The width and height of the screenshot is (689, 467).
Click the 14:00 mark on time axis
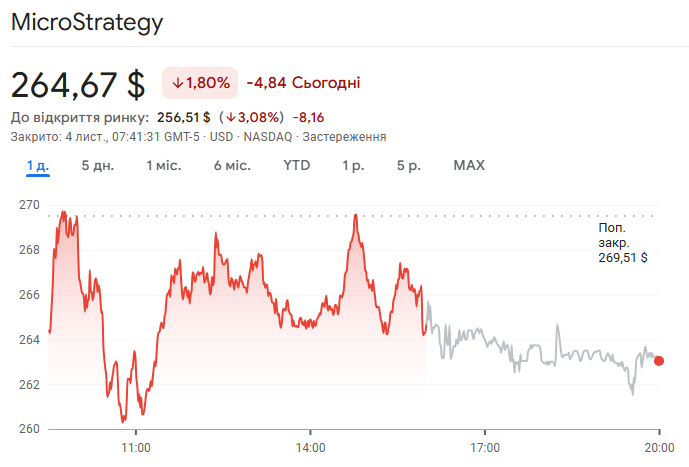310,447
